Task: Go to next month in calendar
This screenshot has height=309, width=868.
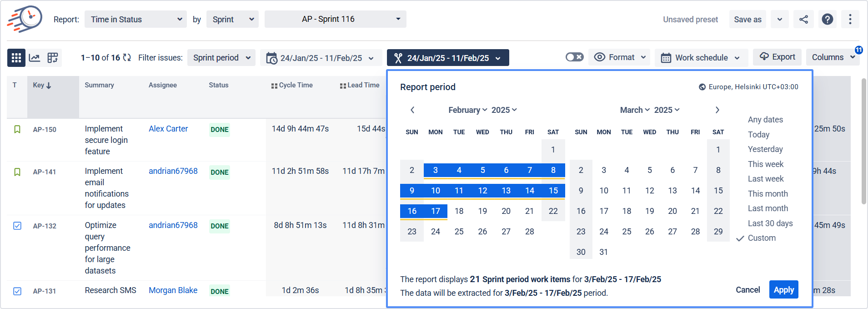Action: 717,110
